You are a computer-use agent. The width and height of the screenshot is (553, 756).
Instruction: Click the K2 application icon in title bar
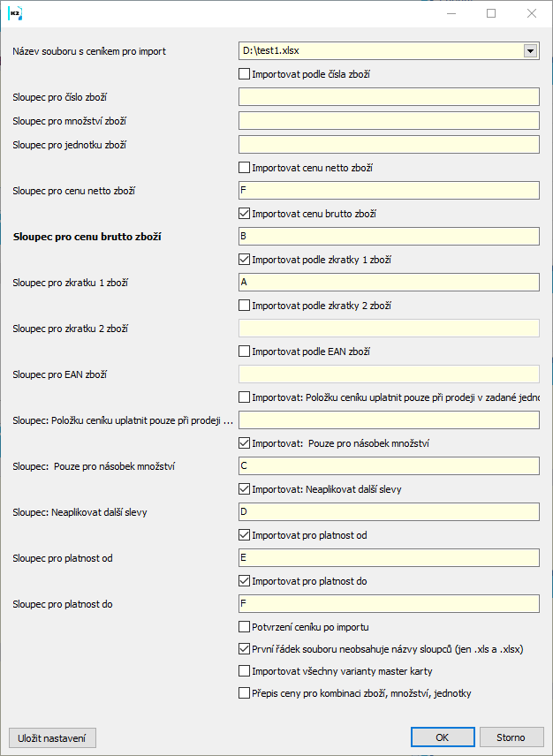[x=15, y=13]
